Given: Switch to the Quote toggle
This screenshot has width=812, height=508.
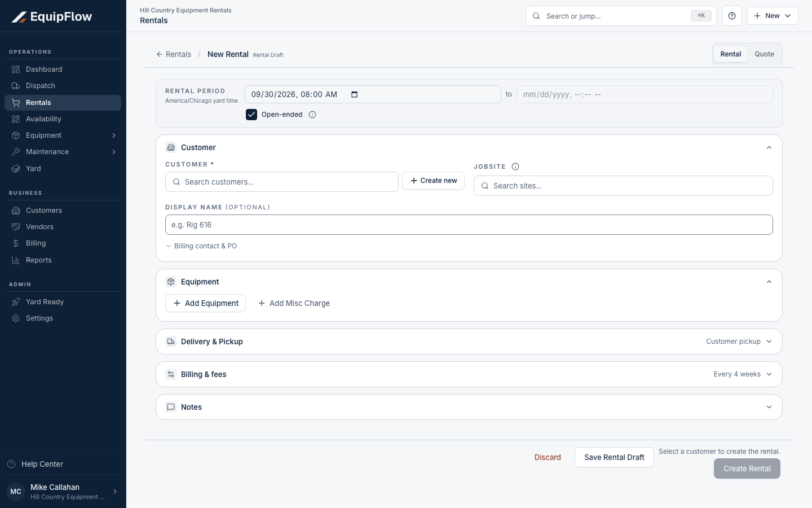Looking at the screenshot, I should coord(764,54).
